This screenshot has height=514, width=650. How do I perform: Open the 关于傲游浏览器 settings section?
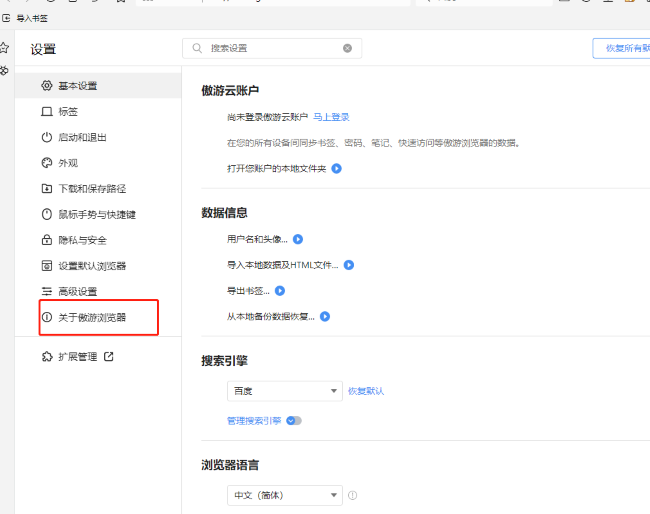click(x=91, y=317)
